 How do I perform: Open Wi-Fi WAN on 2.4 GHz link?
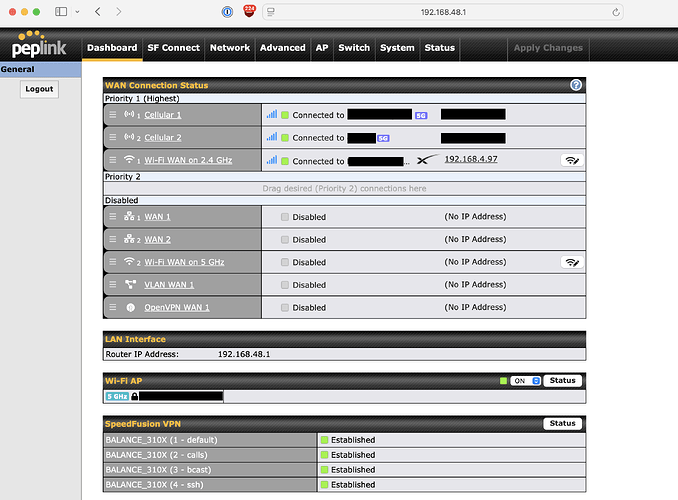pyautogui.click(x=188, y=160)
